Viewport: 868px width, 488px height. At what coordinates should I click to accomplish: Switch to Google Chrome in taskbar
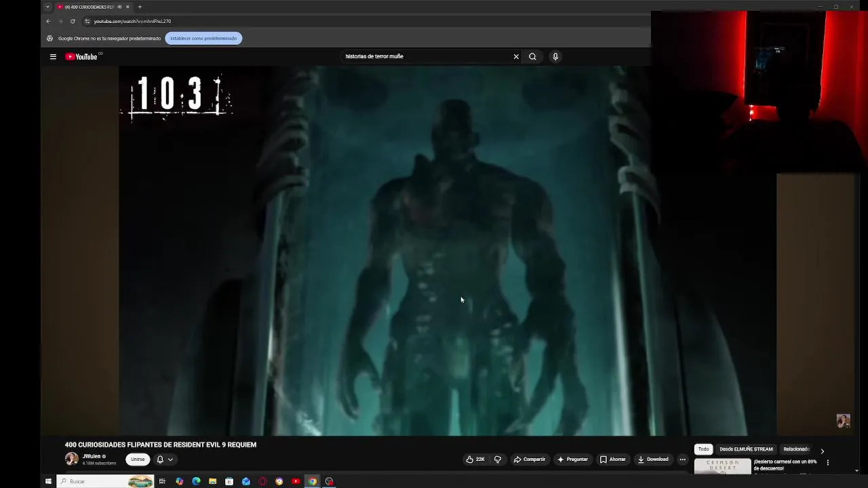[x=313, y=481]
